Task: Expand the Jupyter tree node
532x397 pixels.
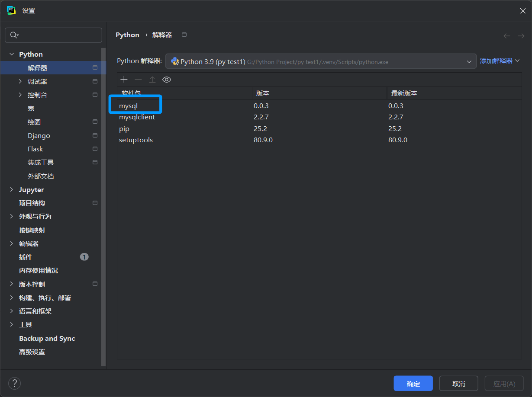Action: click(x=11, y=189)
